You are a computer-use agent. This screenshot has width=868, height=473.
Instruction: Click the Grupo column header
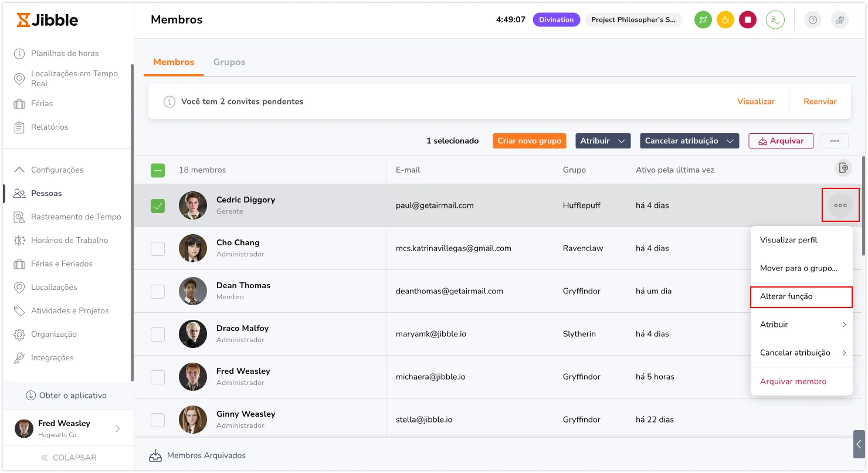pyautogui.click(x=574, y=170)
